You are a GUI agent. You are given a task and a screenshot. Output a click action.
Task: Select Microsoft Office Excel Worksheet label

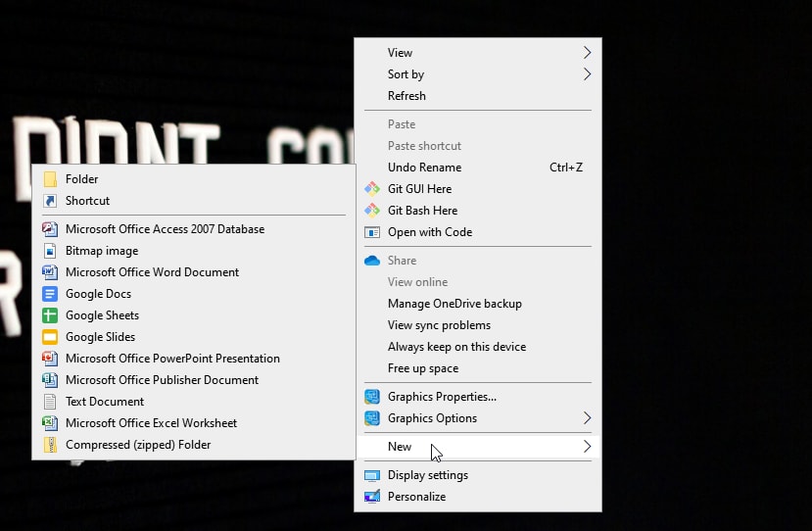[x=151, y=423]
